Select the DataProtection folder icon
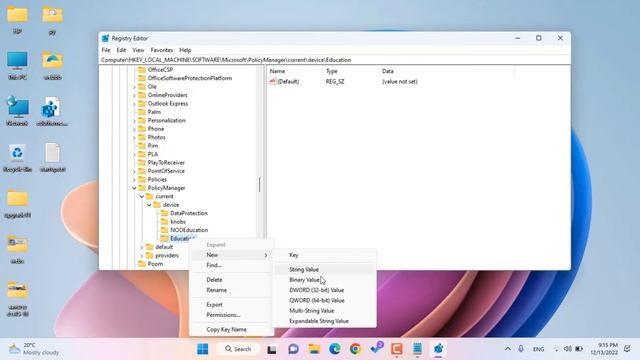Viewport: 640px width, 360px height. tap(164, 213)
